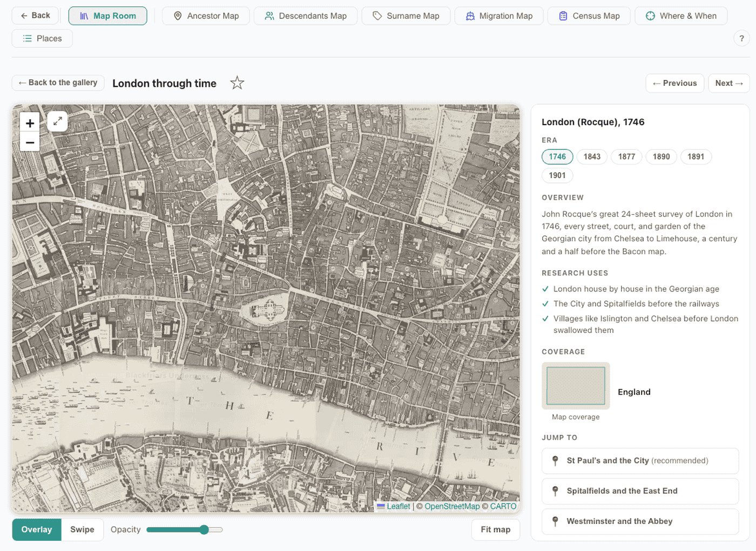Adjust the Opacity slider
The image size is (756, 551).
(184, 529)
